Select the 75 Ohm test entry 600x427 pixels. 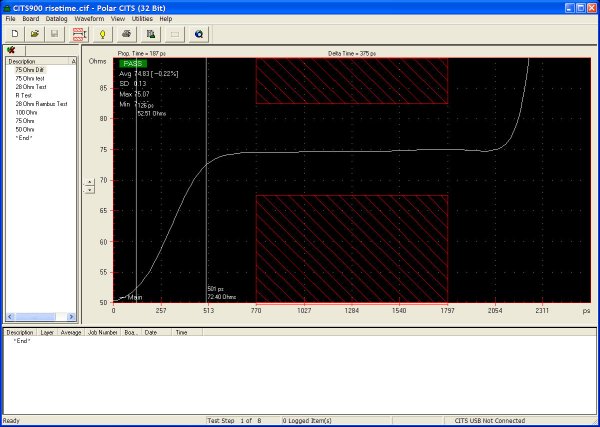[x=25, y=121]
